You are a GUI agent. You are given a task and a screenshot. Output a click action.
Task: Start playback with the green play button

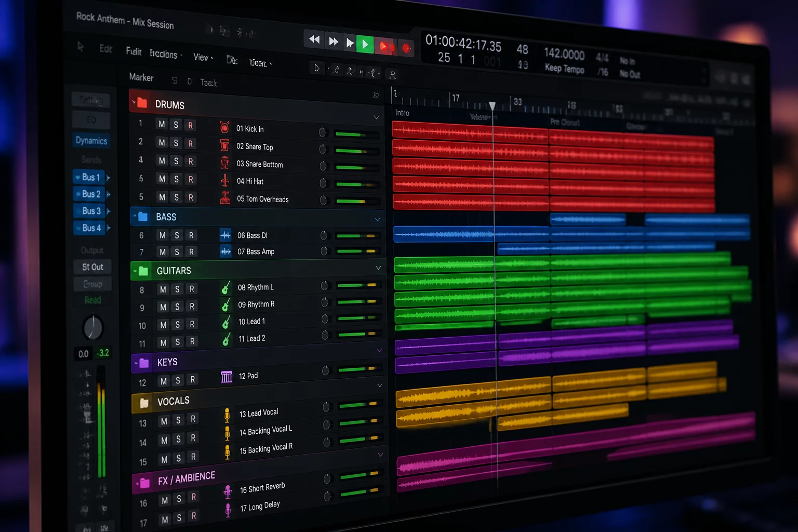point(365,45)
